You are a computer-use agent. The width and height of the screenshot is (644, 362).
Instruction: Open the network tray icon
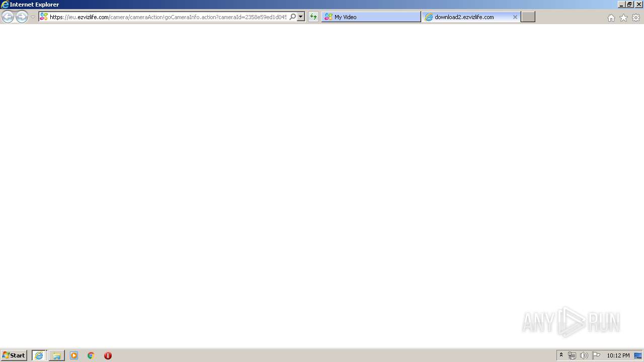[572, 355]
